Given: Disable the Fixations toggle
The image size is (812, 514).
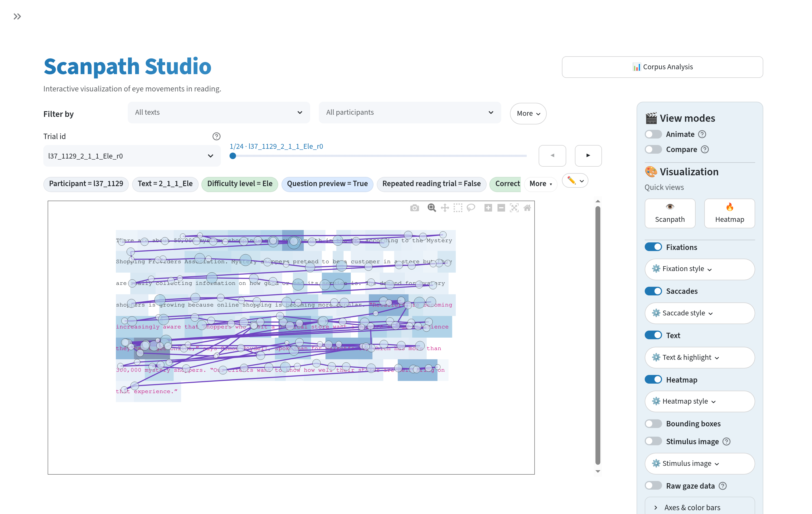Looking at the screenshot, I should coord(653,247).
